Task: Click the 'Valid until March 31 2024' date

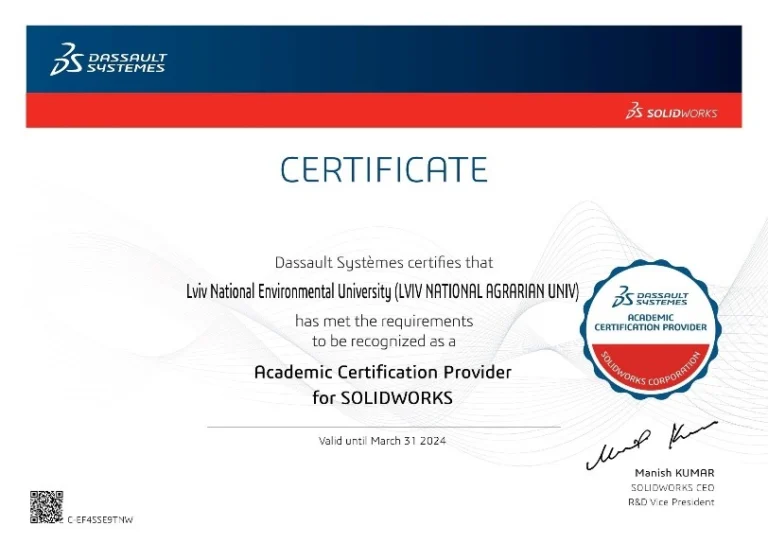Action: (383, 441)
